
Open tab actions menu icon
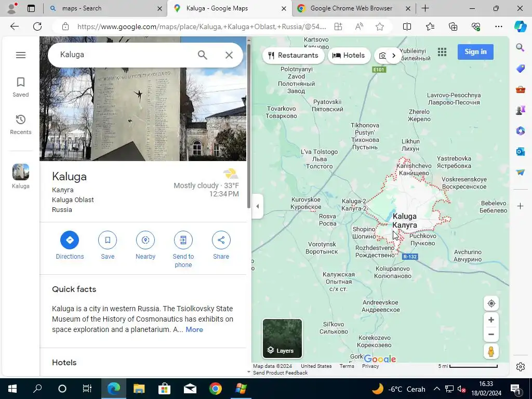[x=31, y=8]
